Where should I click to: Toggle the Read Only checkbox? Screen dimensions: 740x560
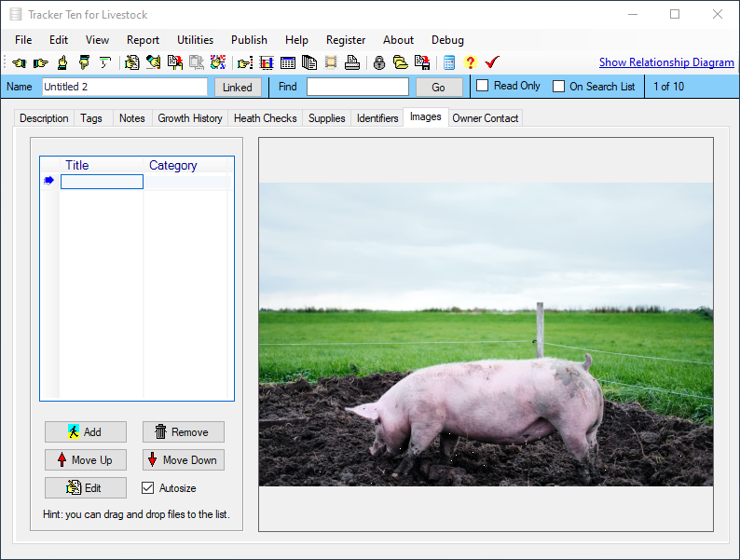[x=483, y=86]
